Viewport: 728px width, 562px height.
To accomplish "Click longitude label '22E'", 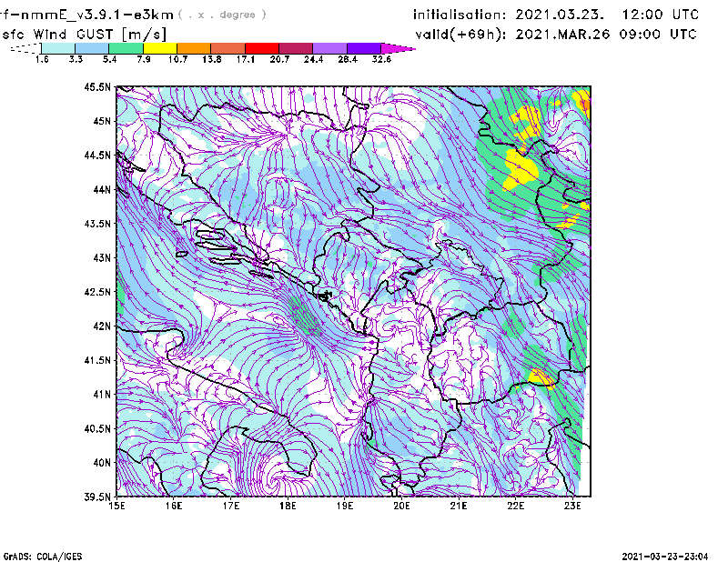I will tap(515, 506).
